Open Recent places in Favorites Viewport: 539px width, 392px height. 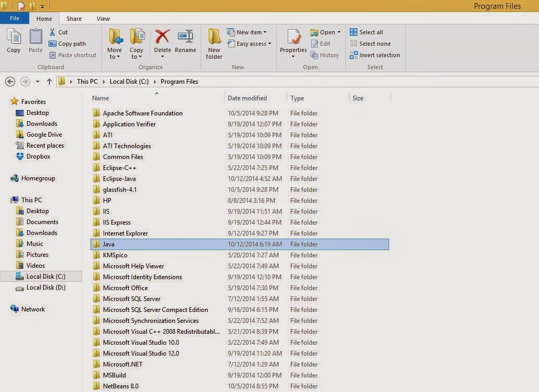tap(40, 146)
